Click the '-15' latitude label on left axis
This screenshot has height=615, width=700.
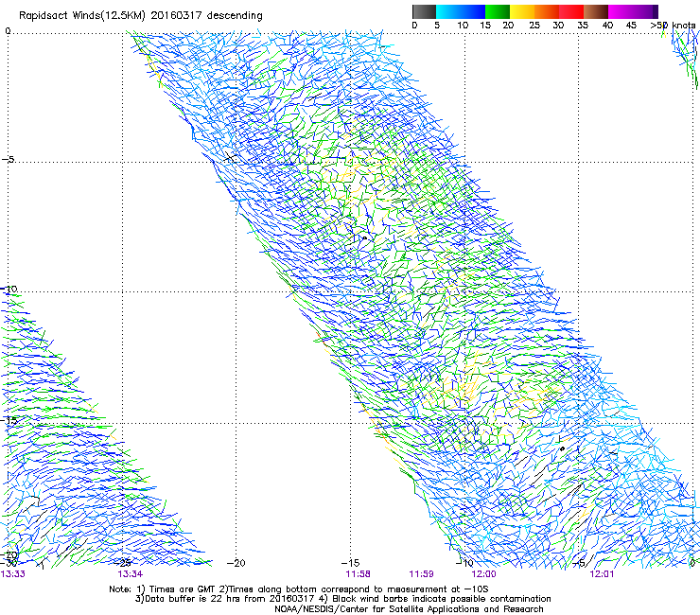point(9,420)
